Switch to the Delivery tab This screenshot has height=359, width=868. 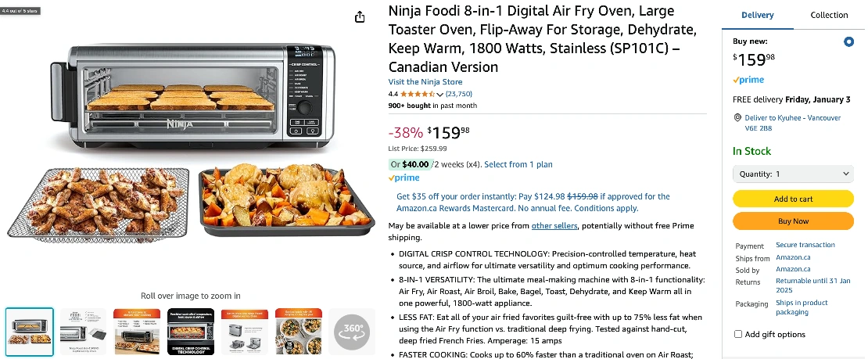tap(757, 15)
